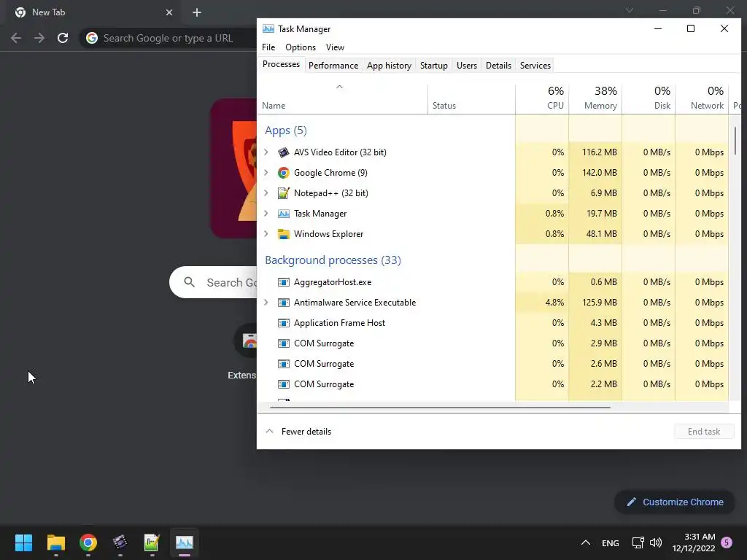Click the Task Manager taskbar icon
The image size is (747, 560).
point(185,542)
